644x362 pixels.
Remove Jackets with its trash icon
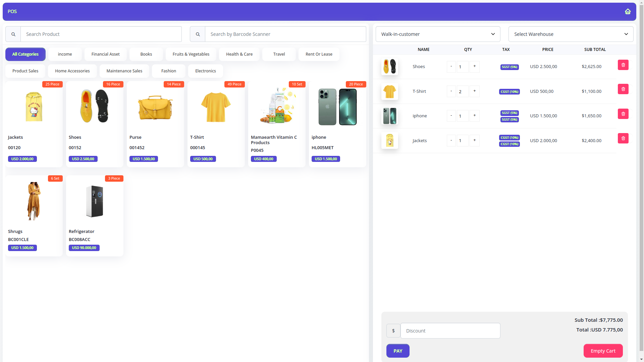tap(623, 138)
